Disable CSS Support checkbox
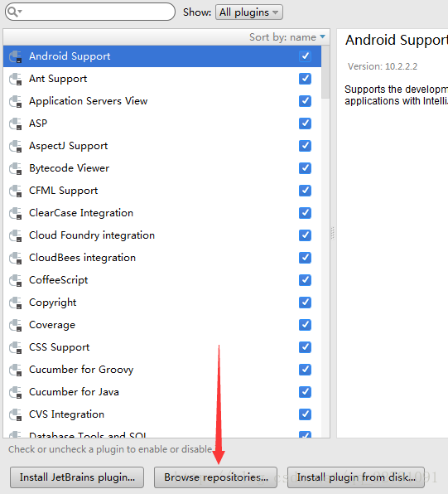The width and height of the screenshot is (448, 494). [305, 347]
